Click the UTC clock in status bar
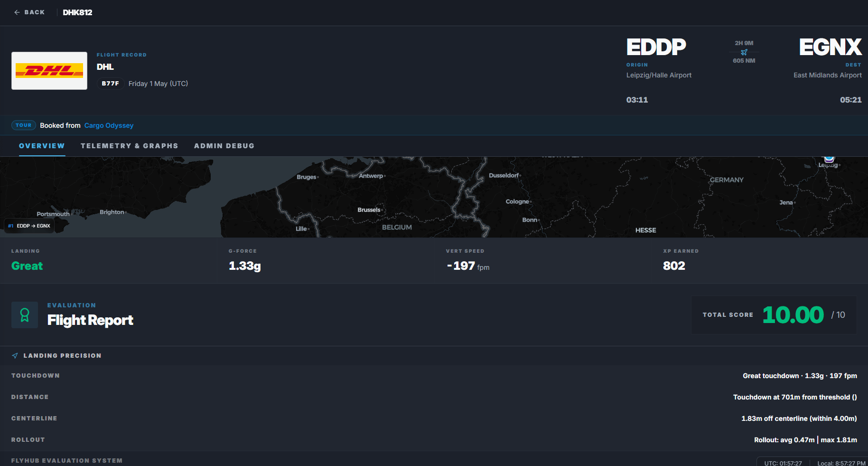The height and width of the screenshot is (466, 868). tap(783, 463)
